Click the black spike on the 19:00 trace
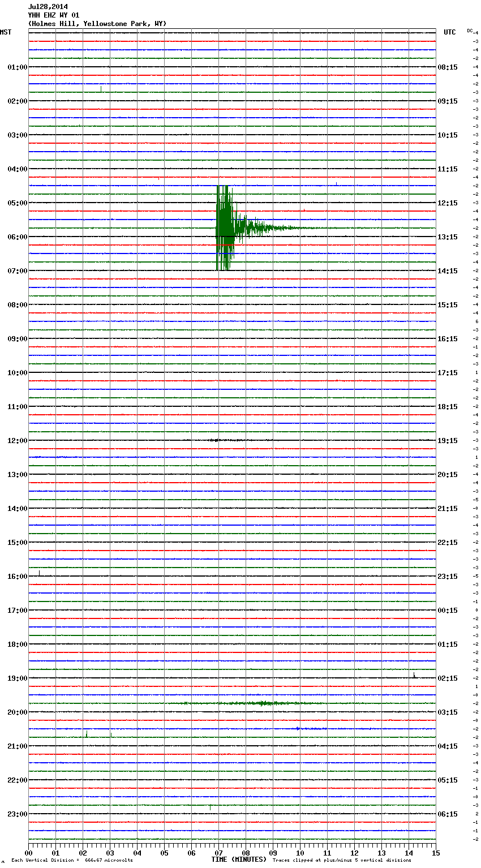The width and height of the screenshot is (481, 868). coord(414,675)
